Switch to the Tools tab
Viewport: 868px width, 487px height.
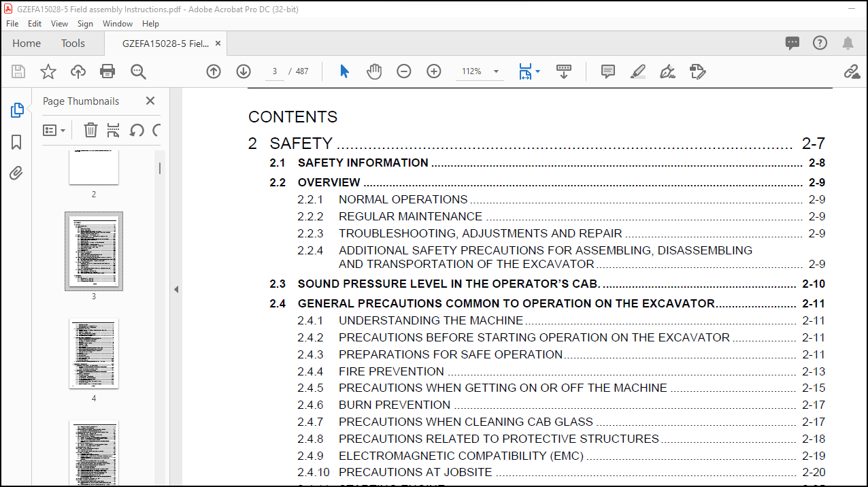pos(73,43)
